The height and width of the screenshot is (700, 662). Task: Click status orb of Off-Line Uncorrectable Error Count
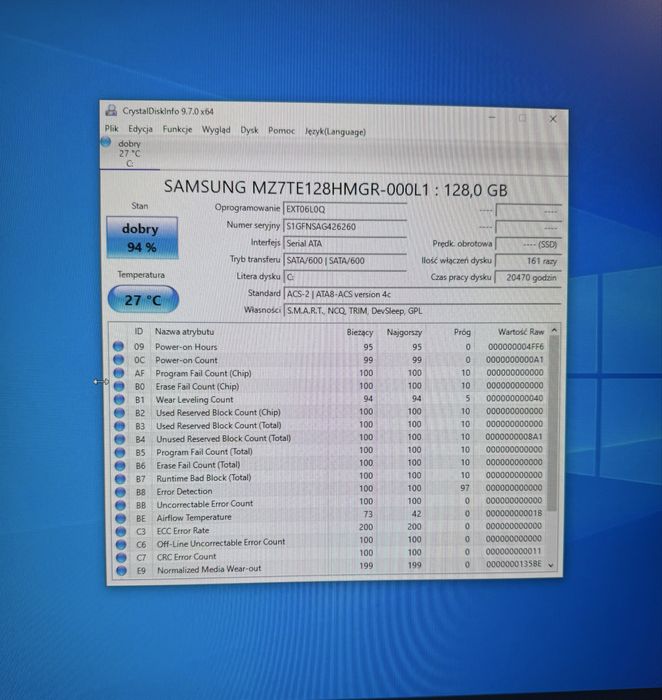click(121, 544)
